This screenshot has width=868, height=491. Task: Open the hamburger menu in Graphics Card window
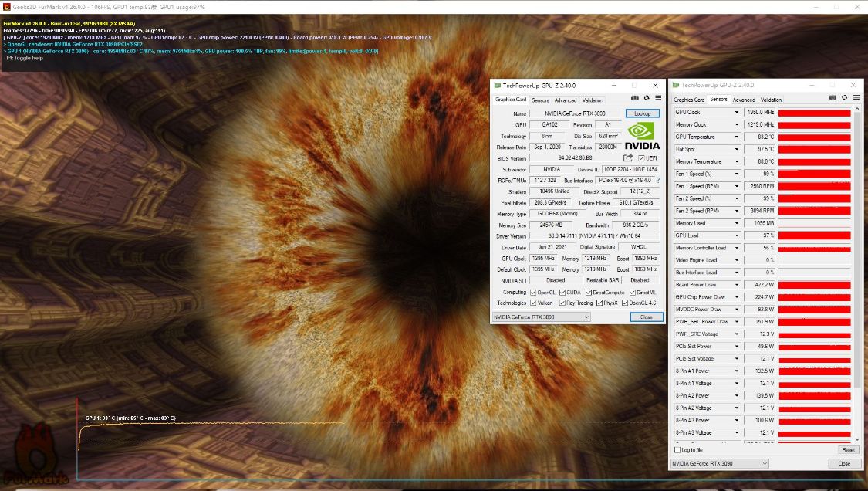pyautogui.click(x=658, y=98)
